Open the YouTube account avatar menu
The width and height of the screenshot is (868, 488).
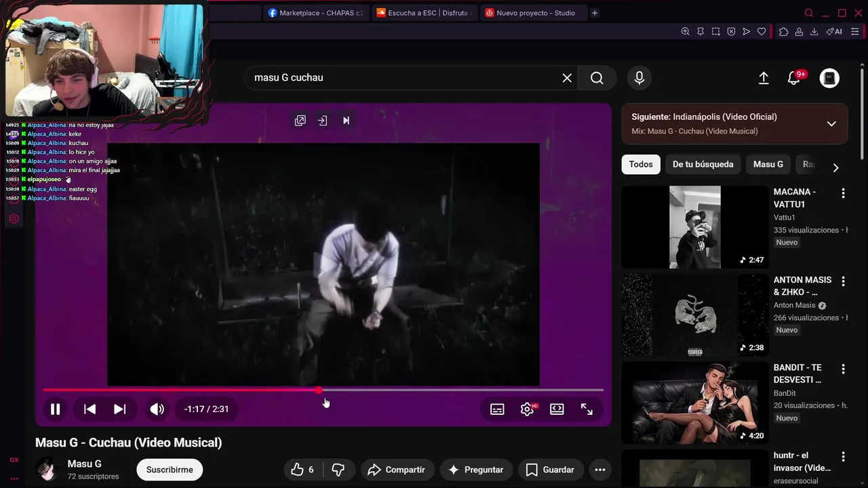(829, 78)
